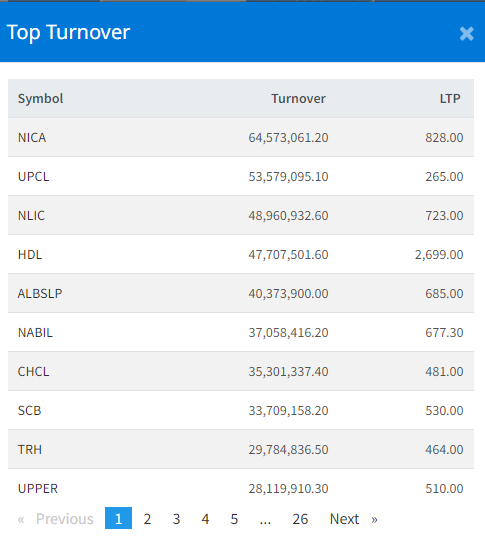Go to pagination page 4
This screenshot has height=557, width=485.
click(205, 519)
